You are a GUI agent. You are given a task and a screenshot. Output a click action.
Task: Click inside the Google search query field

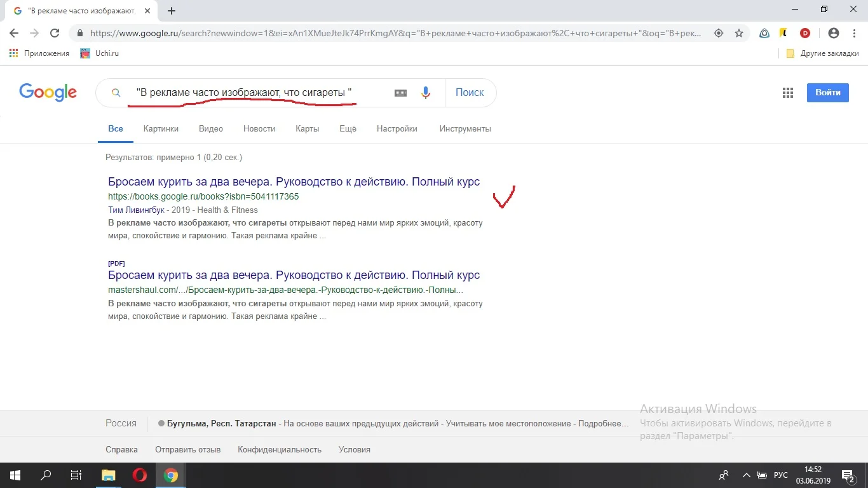pos(257,93)
